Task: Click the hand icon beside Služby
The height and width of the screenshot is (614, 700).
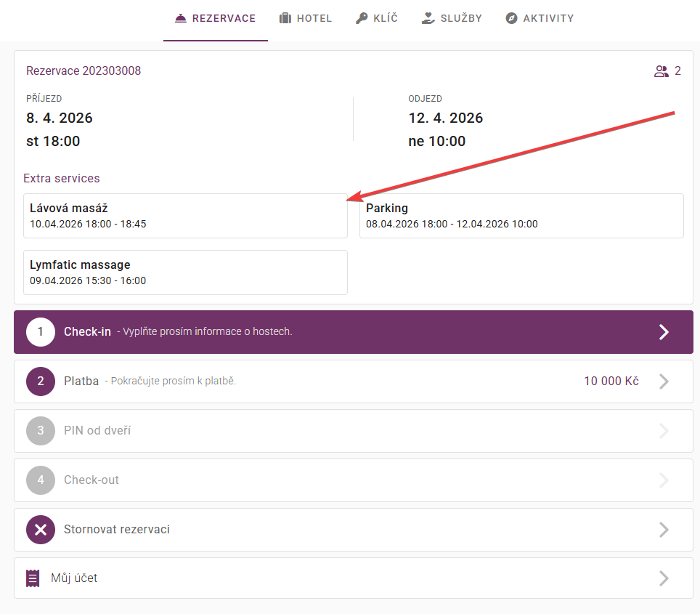Action: click(x=428, y=18)
